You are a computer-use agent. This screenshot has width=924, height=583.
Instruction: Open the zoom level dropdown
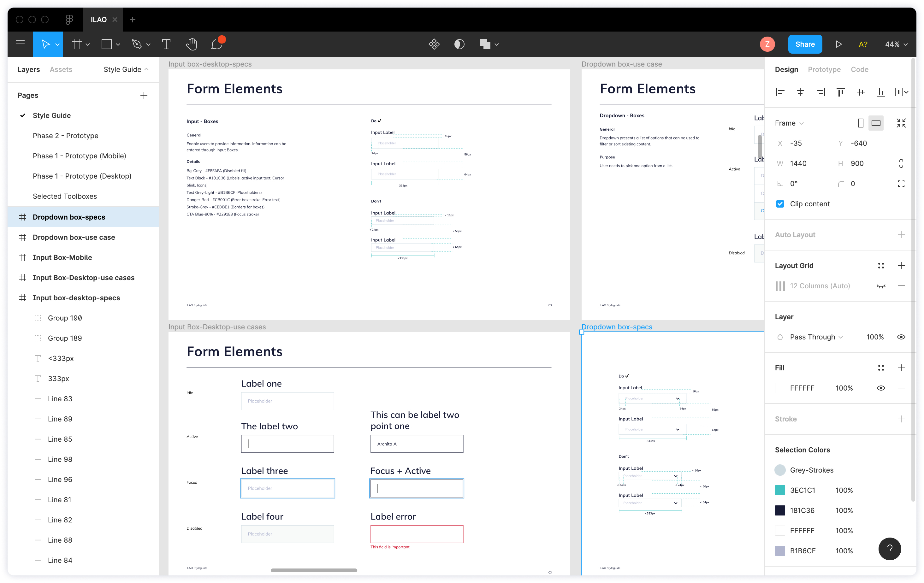pos(896,44)
